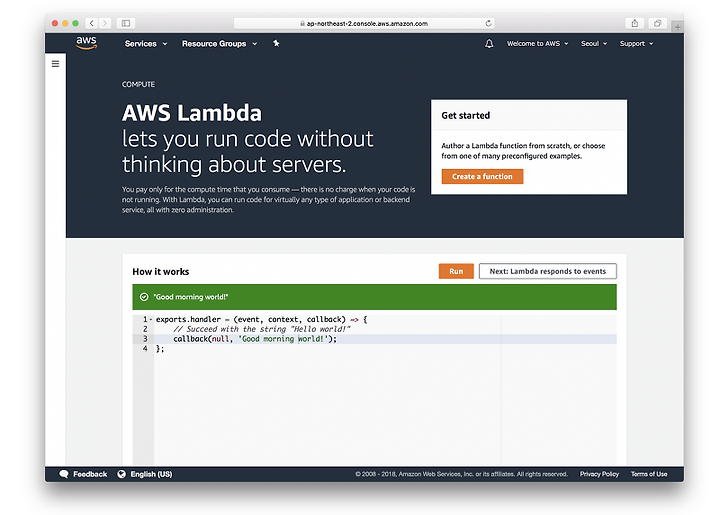
Task: Open the Welcome to AWS account menu
Action: (x=537, y=44)
